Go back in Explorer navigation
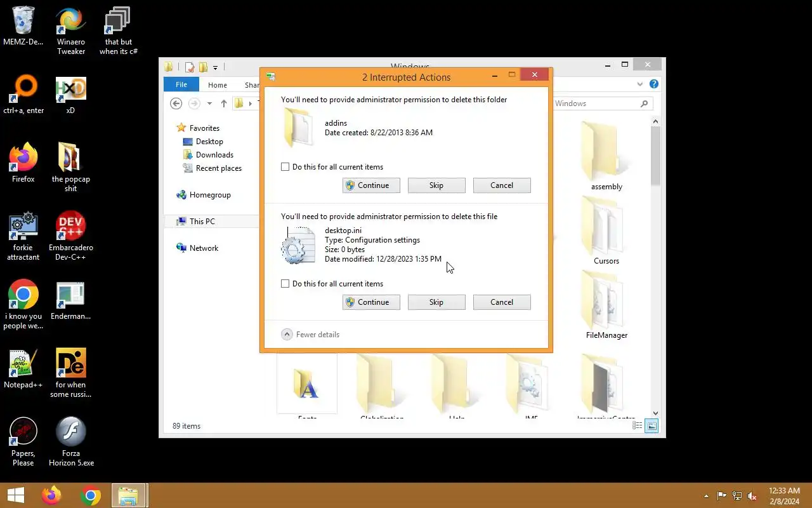This screenshot has width=812, height=508. [x=176, y=104]
